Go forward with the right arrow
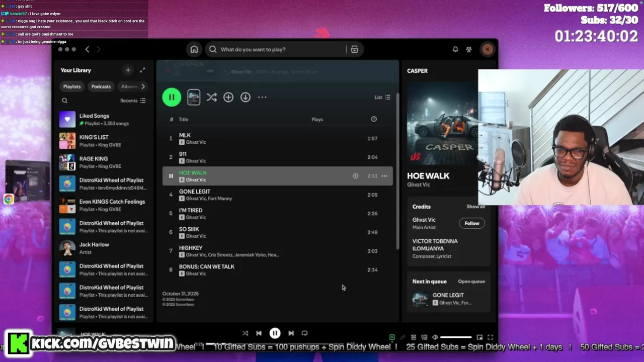Viewport: 644px width, 362px height. click(x=99, y=49)
